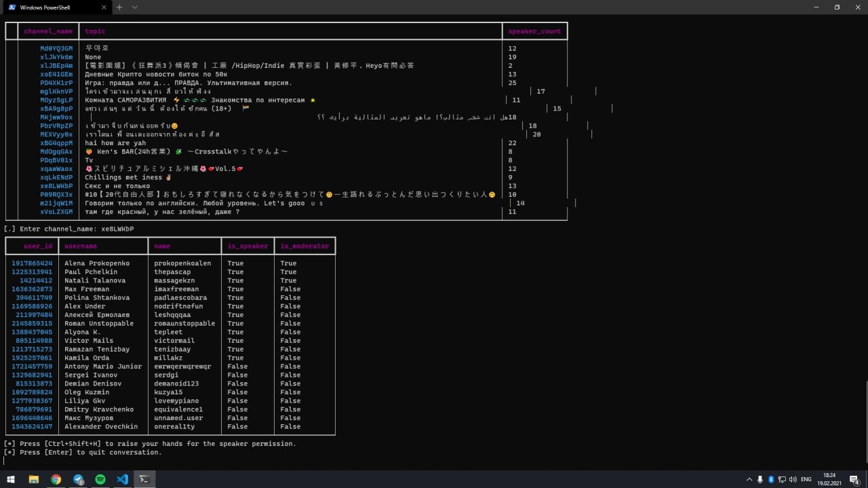Restore down the Windows Terminal window

point(837,7)
